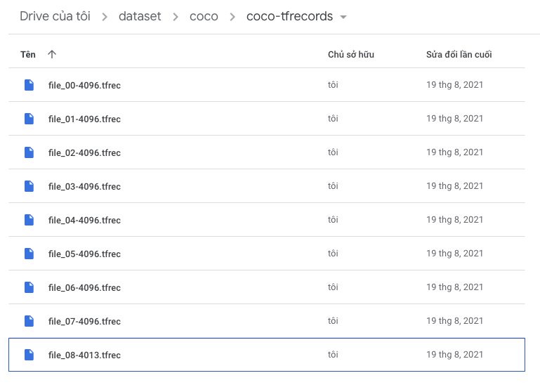Click the file_08-4013.tfrec file icon
The width and height of the screenshot is (540, 392).
click(29, 355)
